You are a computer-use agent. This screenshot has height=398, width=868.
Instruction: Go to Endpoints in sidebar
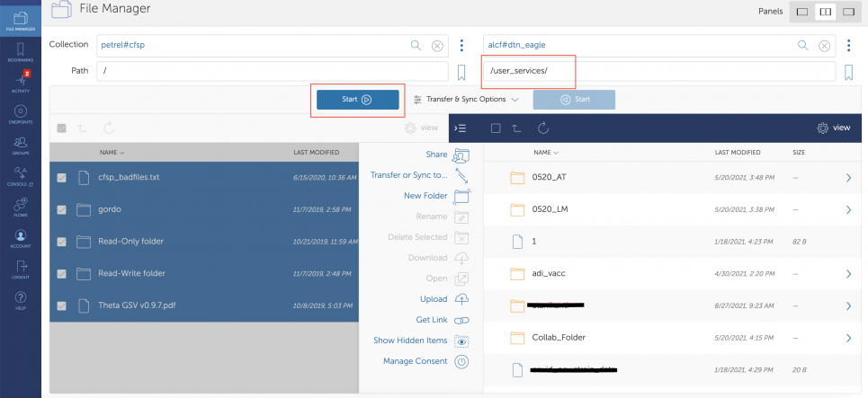[x=20, y=113]
